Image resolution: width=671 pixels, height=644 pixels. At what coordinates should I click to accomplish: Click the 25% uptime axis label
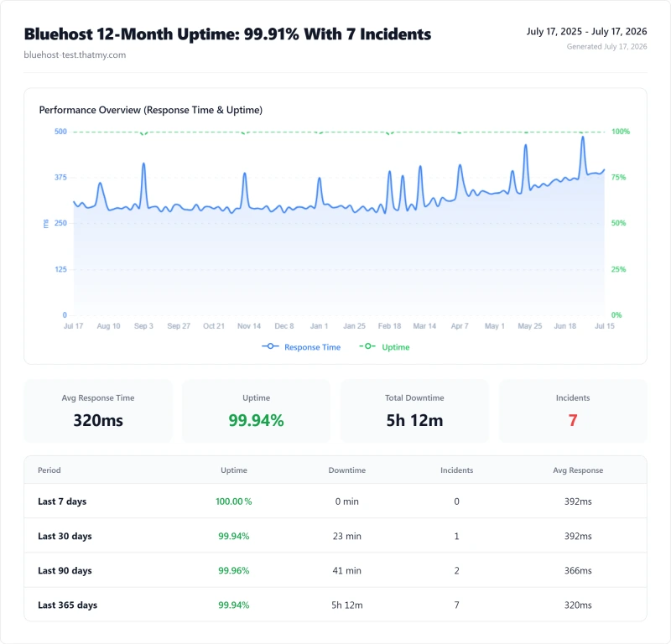618,269
